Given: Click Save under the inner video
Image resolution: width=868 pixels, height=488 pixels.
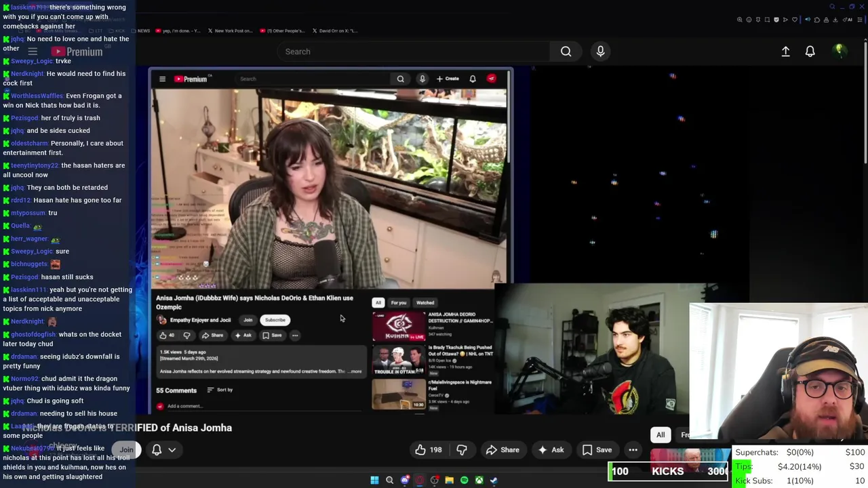Looking at the screenshot, I should tap(272, 335).
